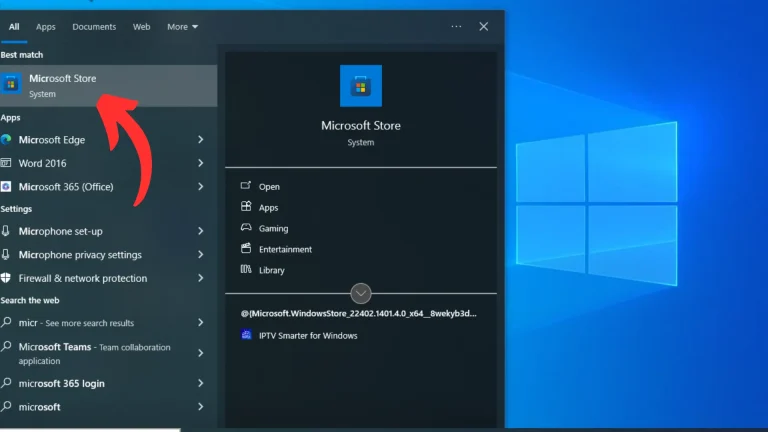
Task: Click the Library books icon
Action: (x=246, y=269)
